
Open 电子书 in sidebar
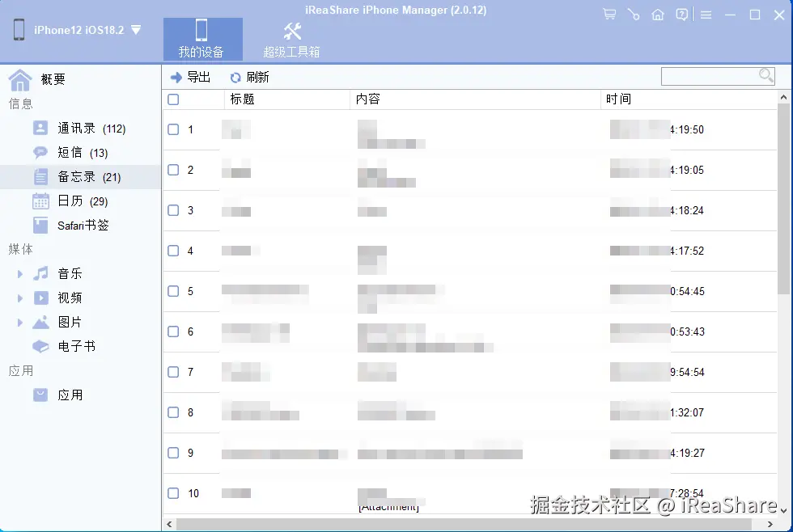[76, 346]
